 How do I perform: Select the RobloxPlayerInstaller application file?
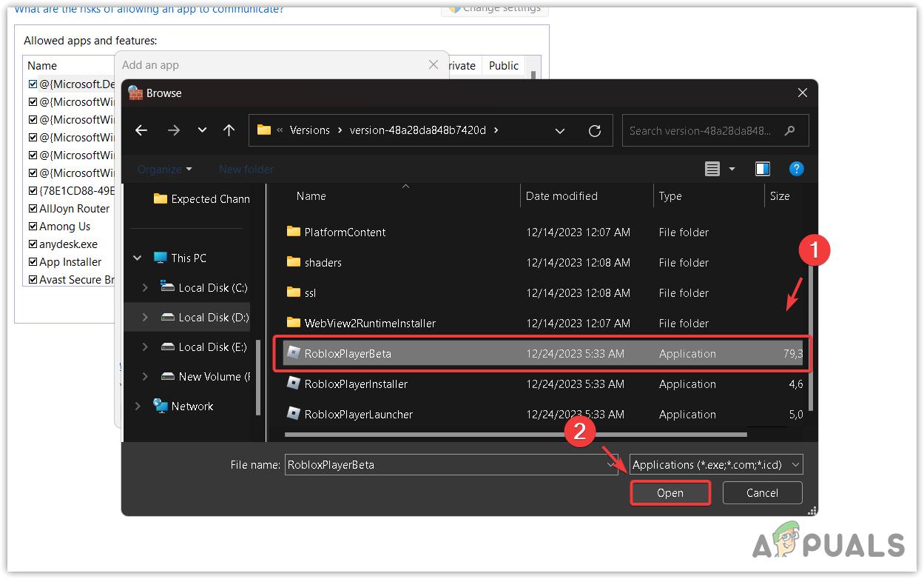click(x=356, y=384)
